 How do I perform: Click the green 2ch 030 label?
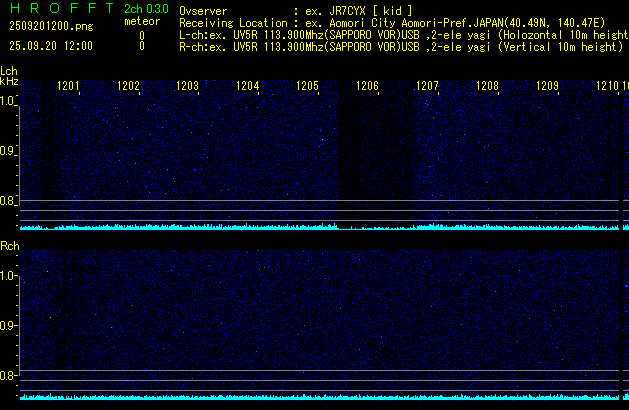(x=144, y=9)
